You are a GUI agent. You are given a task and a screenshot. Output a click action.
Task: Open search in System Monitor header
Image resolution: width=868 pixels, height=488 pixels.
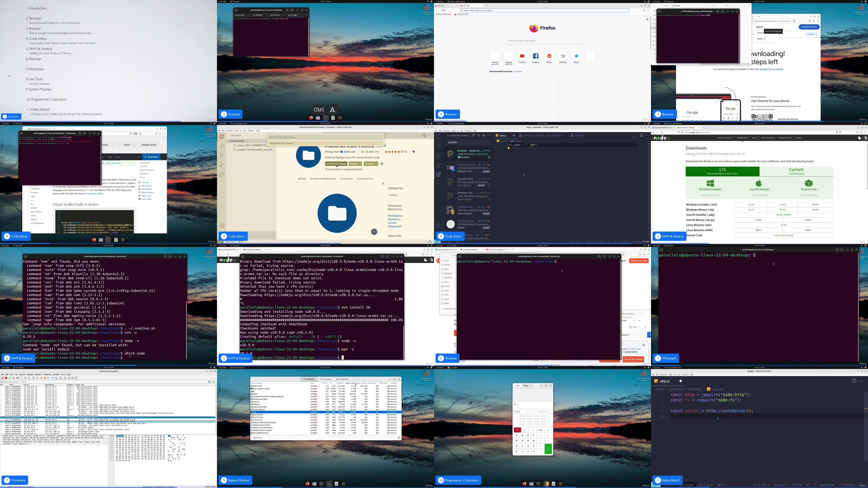(x=380, y=379)
